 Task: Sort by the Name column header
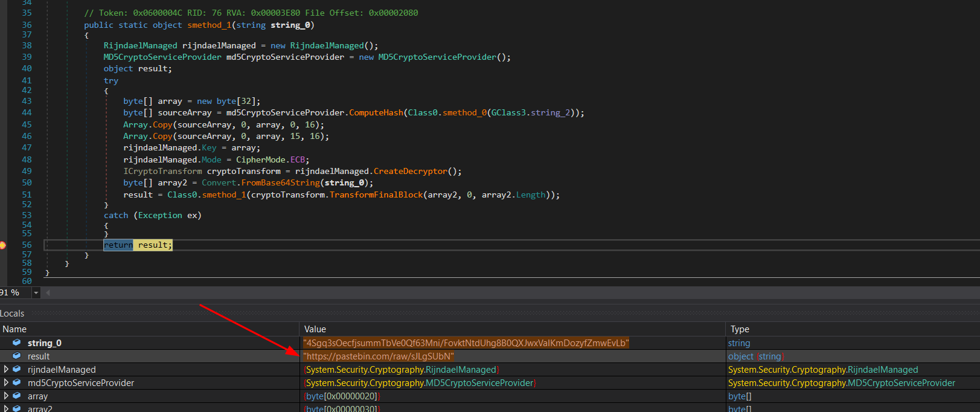(14, 329)
